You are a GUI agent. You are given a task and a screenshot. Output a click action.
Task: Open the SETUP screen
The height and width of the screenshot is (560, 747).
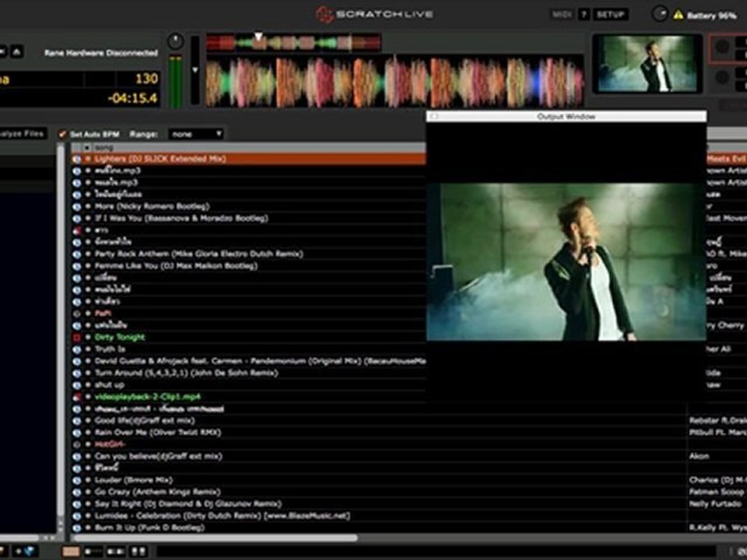tap(610, 15)
